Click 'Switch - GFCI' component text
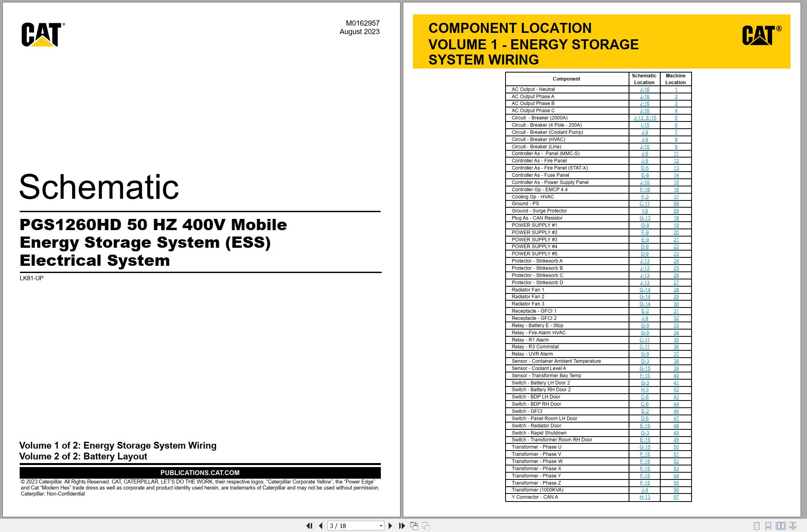 (x=527, y=411)
